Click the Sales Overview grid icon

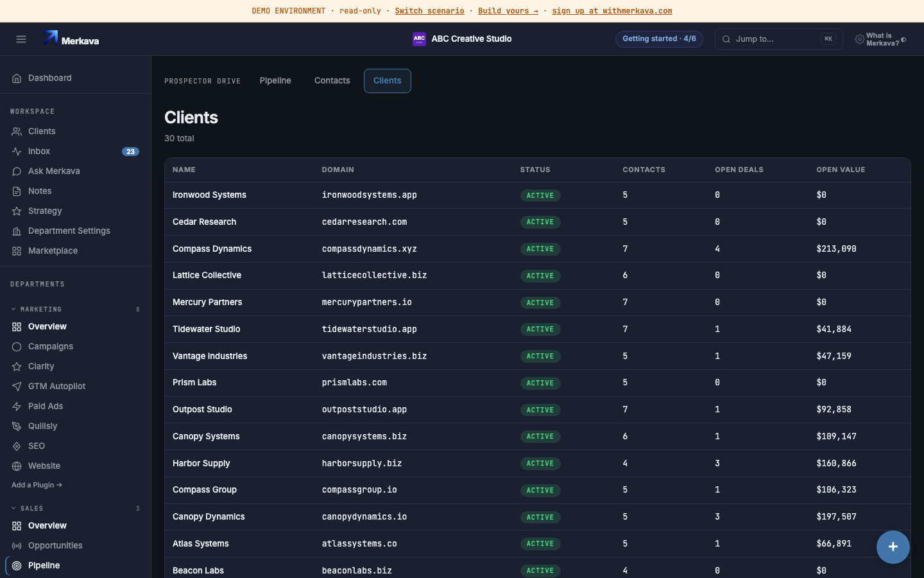17,526
